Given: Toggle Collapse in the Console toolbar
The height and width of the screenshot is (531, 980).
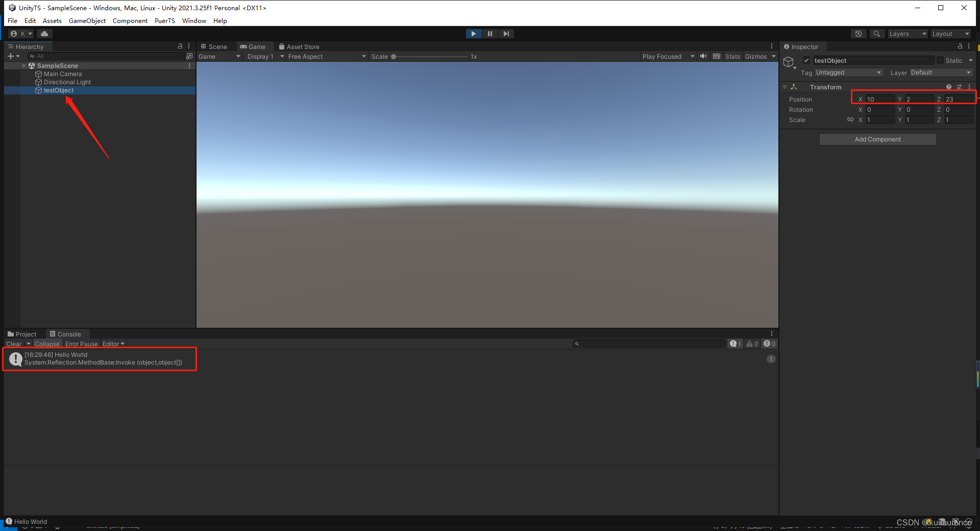Looking at the screenshot, I should [47, 344].
